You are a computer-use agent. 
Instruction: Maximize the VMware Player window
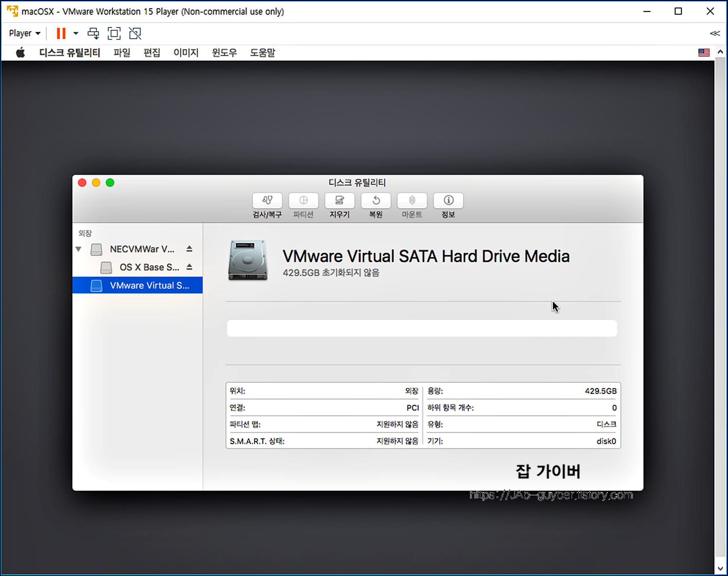(x=678, y=11)
